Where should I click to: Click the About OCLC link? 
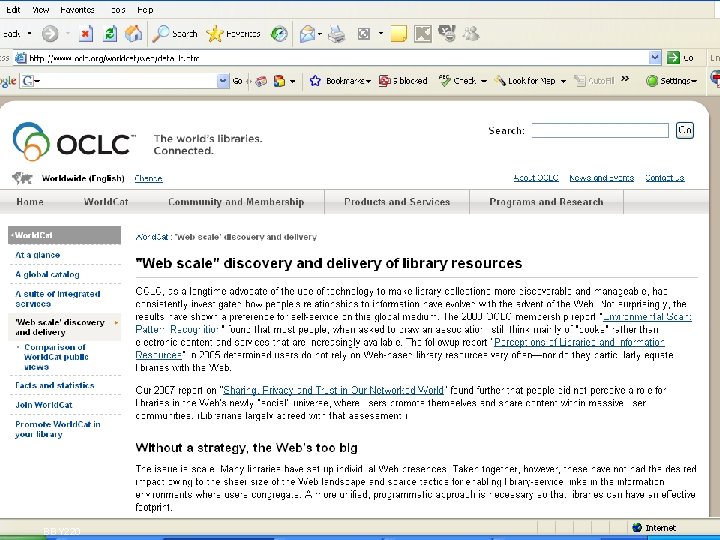536,178
